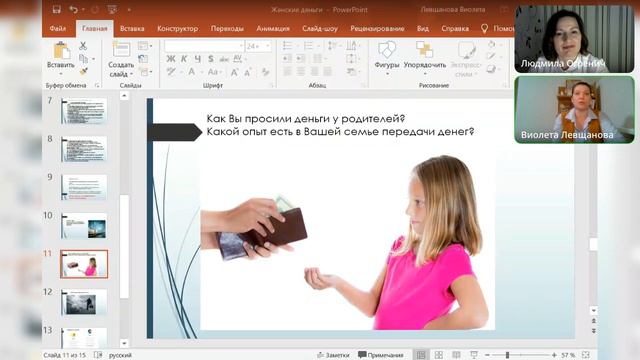
Task: Click the lightbulb help search icon
Action: (484, 29)
